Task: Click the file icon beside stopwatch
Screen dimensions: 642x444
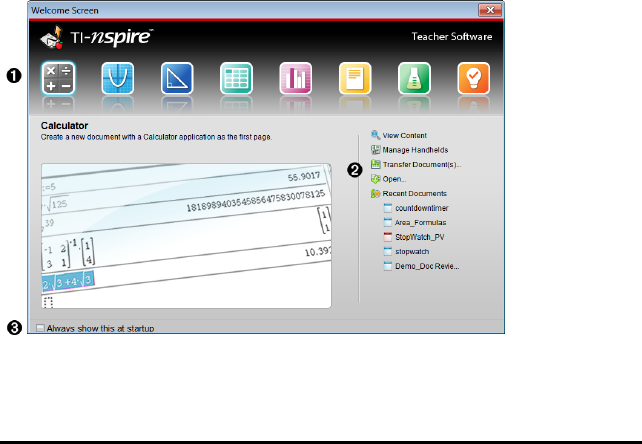Action: coord(388,251)
